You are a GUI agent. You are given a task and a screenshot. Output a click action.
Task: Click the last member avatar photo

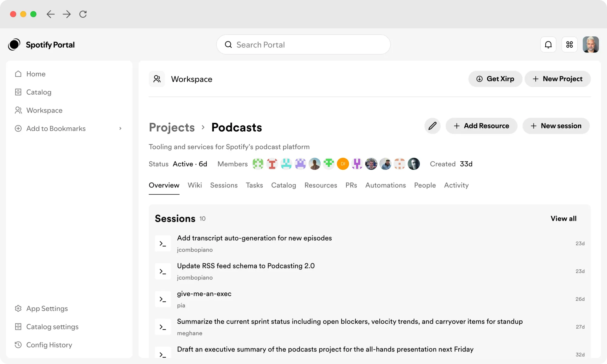[x=414, y=164]
